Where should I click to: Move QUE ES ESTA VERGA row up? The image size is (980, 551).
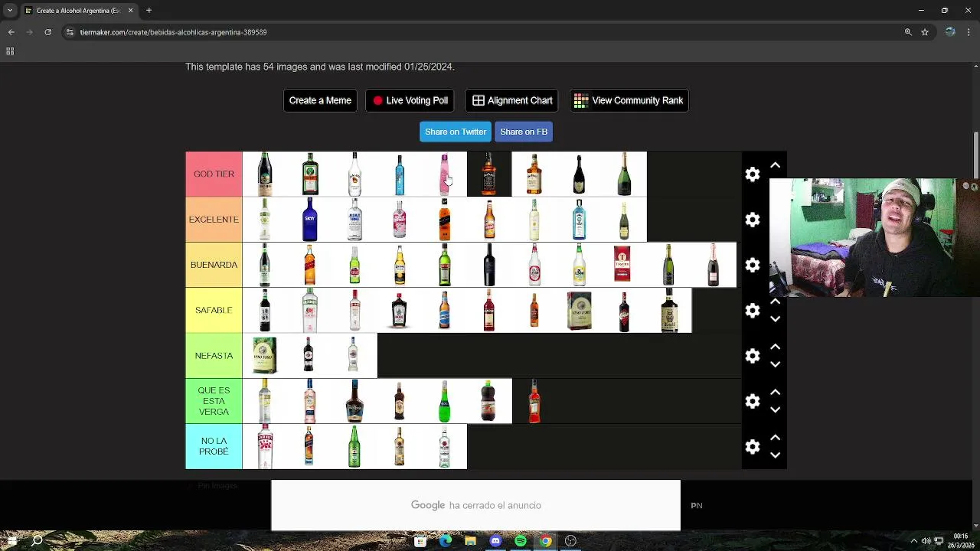pos(775,392)
